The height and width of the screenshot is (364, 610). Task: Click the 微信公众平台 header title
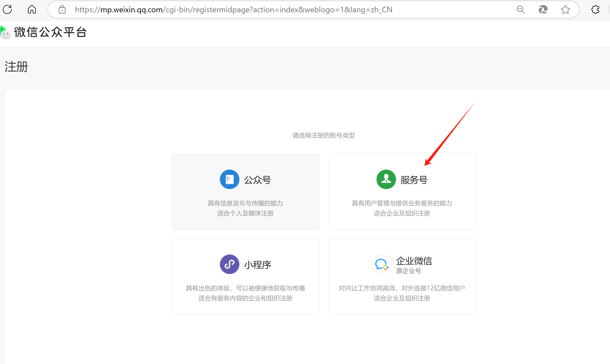point(51,32)
